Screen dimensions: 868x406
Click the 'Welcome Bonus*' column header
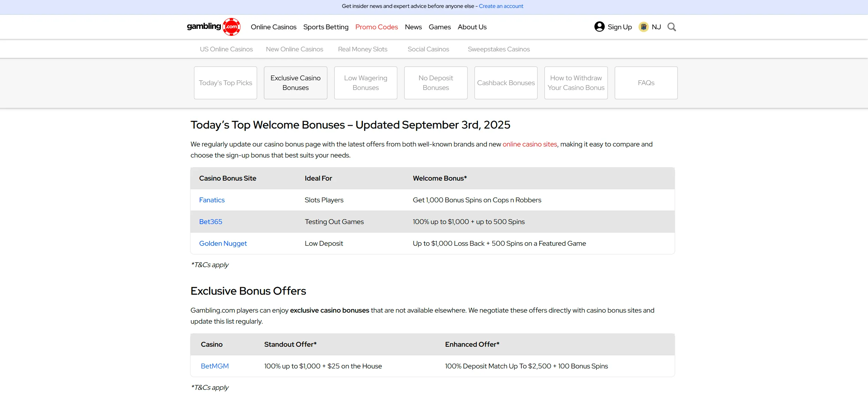click(440, 178)
